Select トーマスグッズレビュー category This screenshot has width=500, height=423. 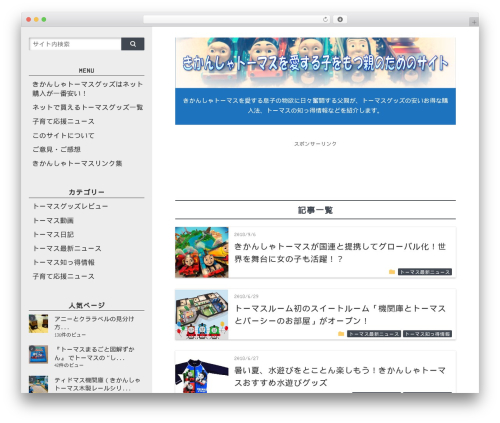(x=70, y=206)
